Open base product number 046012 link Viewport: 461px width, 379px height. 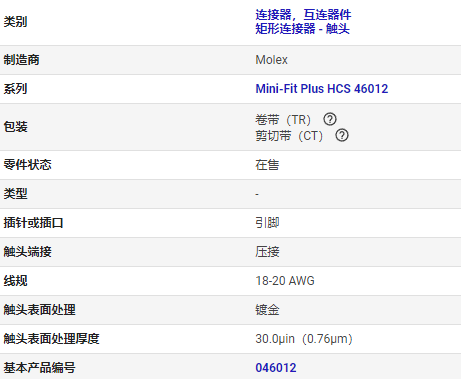click(x=276, y=368)
